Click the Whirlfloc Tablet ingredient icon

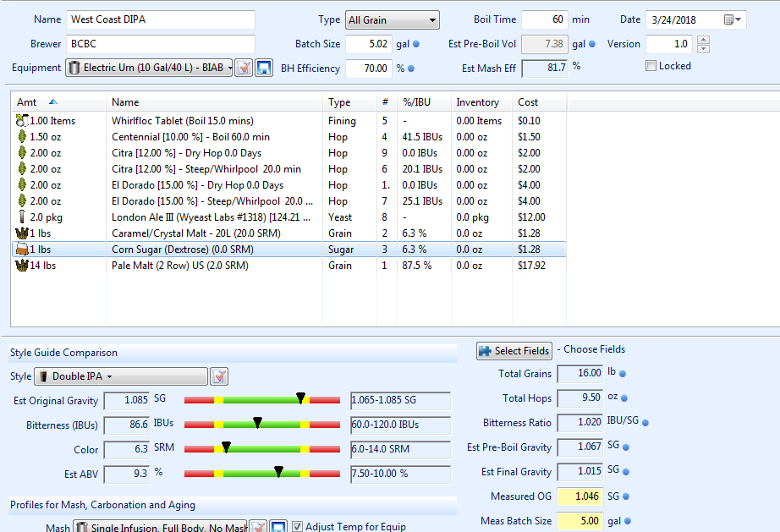click(21, 120)
